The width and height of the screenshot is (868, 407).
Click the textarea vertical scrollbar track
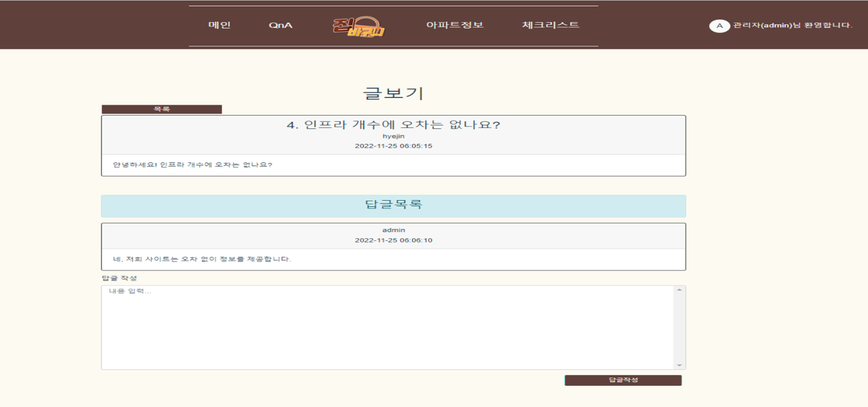pos(679,327)
